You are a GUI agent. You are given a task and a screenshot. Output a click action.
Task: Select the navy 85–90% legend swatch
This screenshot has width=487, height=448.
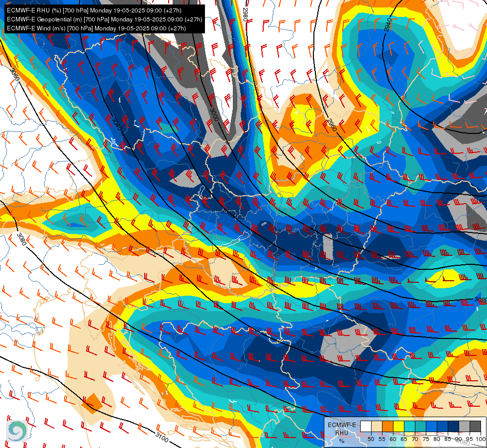pos(454,427)
